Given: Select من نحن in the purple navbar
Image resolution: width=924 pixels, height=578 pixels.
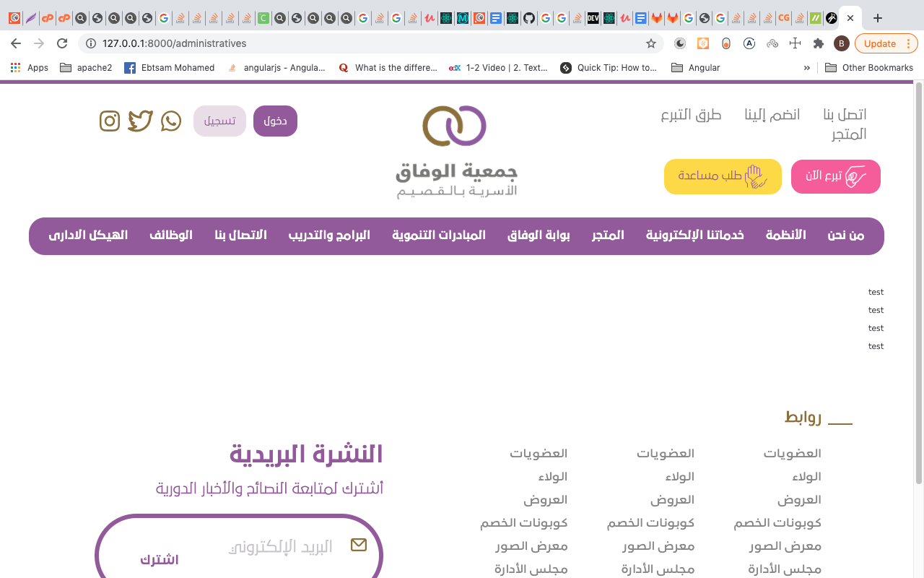Looking at the screenshot, I should click(x=845, y=236).
